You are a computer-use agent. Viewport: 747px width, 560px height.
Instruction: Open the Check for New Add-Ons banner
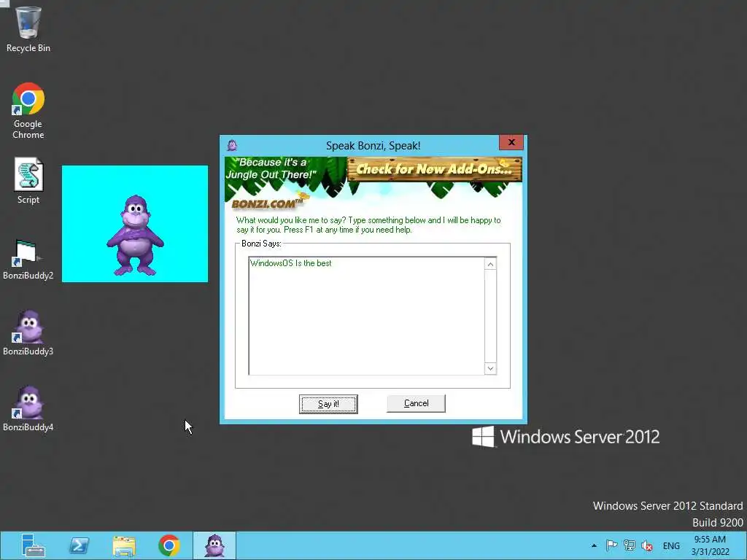pos(435,169)
